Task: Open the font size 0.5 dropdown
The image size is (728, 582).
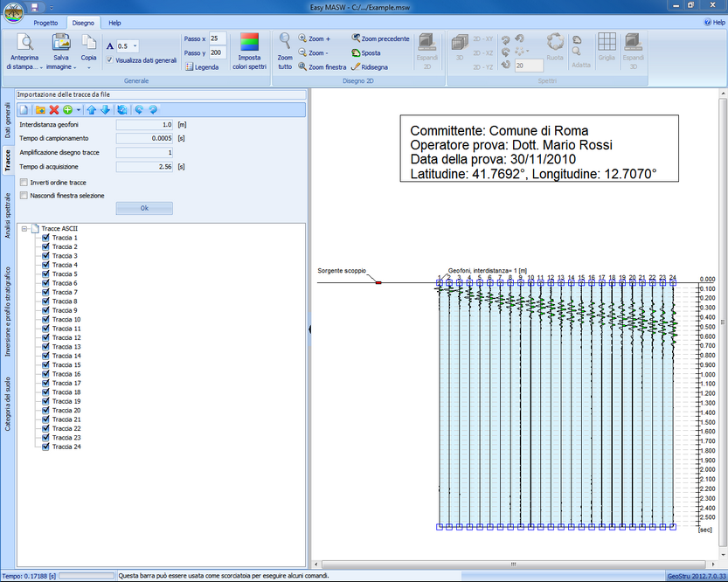Action: 135,46
